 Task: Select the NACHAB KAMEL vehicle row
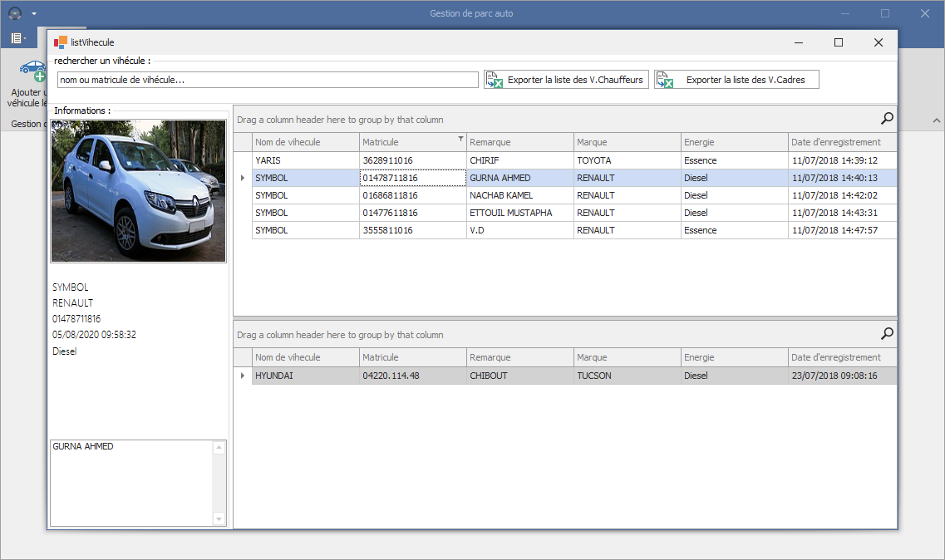[x=573, y=195]
